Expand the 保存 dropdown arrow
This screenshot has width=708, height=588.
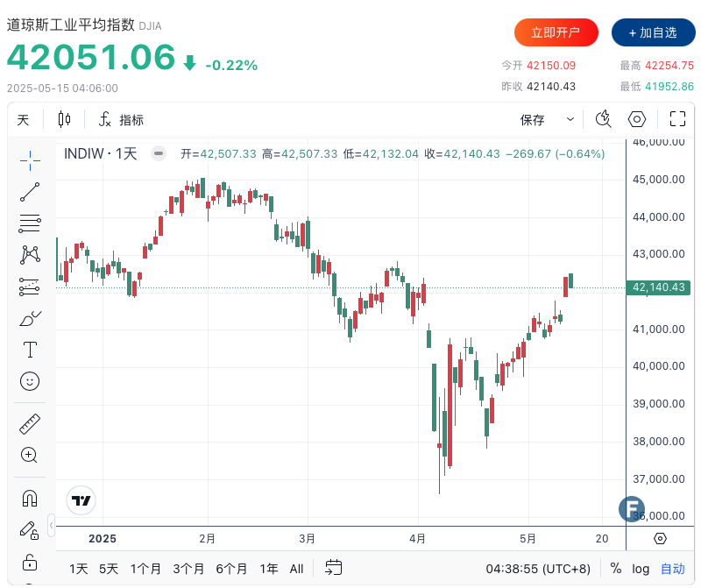click(x=570, y=120)
